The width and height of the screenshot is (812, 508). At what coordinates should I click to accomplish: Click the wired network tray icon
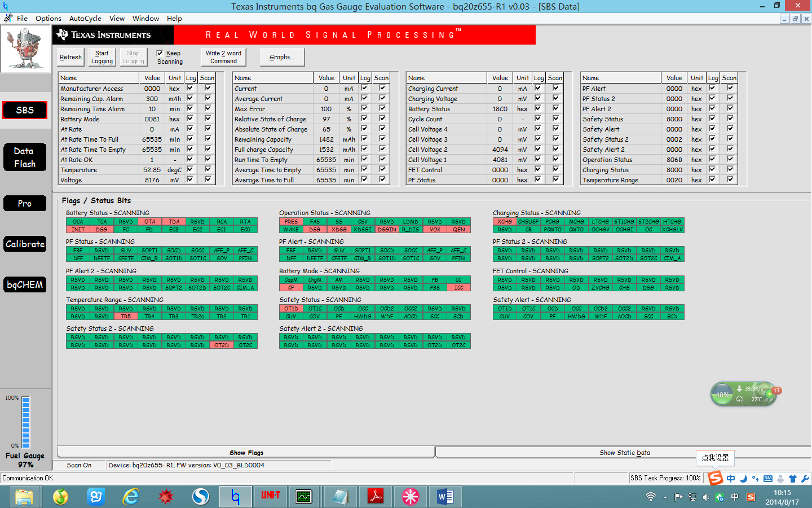point(692,497)
